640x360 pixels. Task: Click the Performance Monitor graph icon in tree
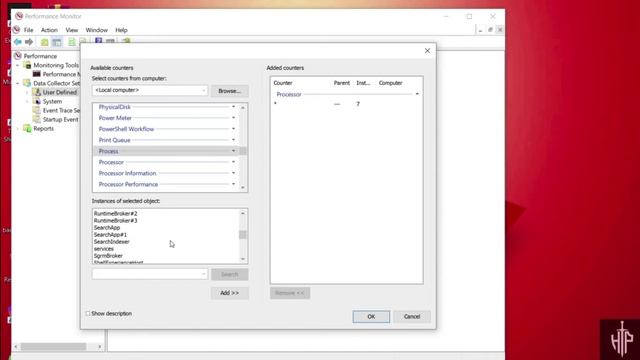(37, 74)
